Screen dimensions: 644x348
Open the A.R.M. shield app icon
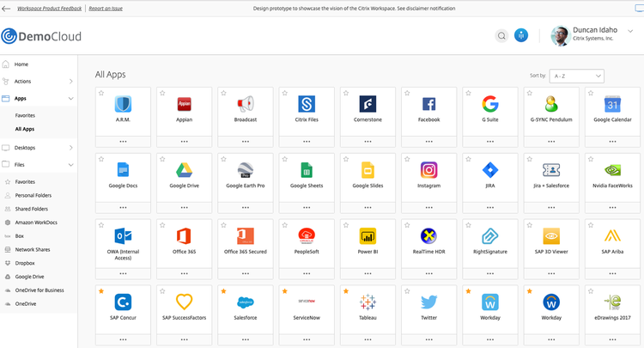123,104
